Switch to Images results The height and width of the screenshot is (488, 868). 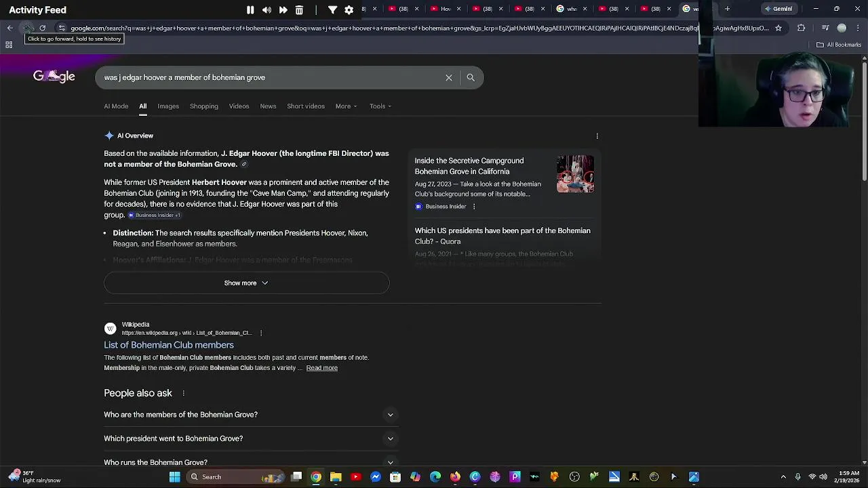[168, 106]
